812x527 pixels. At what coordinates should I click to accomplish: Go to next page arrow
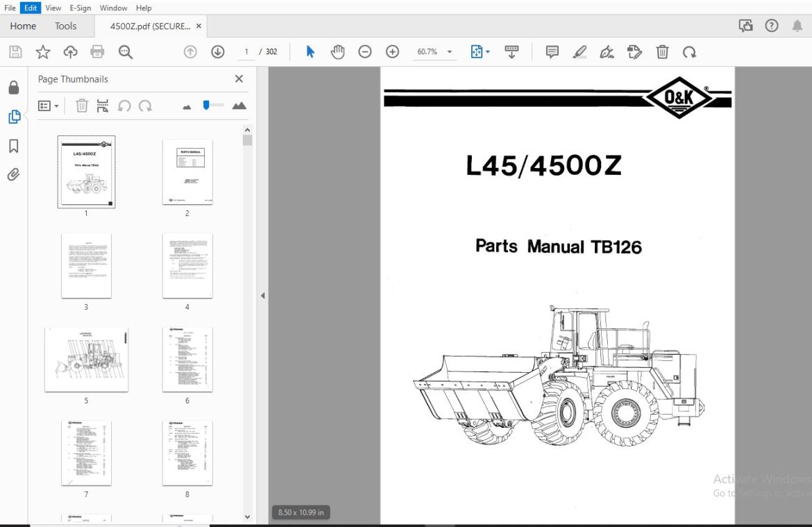218,52
